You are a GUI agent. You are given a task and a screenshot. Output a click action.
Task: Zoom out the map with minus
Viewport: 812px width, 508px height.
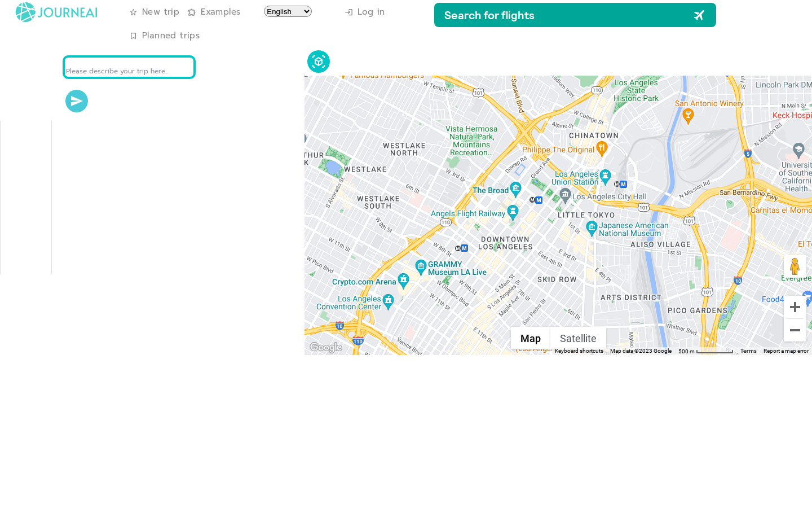pyautogui.click(x=795, y=330)
